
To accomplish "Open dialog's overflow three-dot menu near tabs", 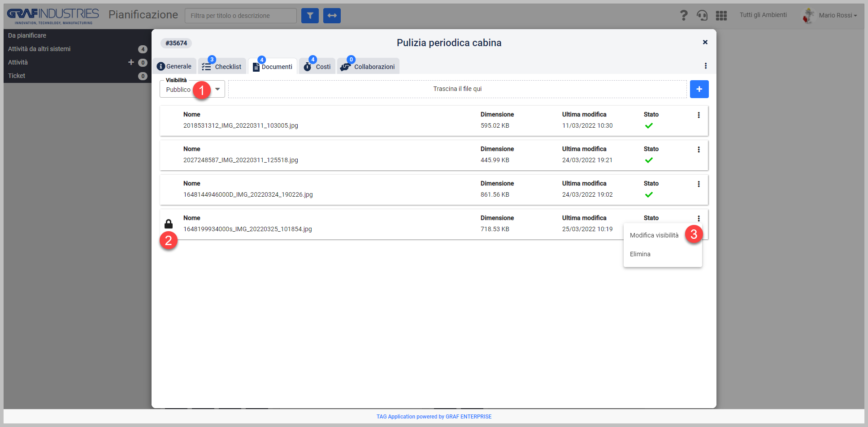I will 706,66.
